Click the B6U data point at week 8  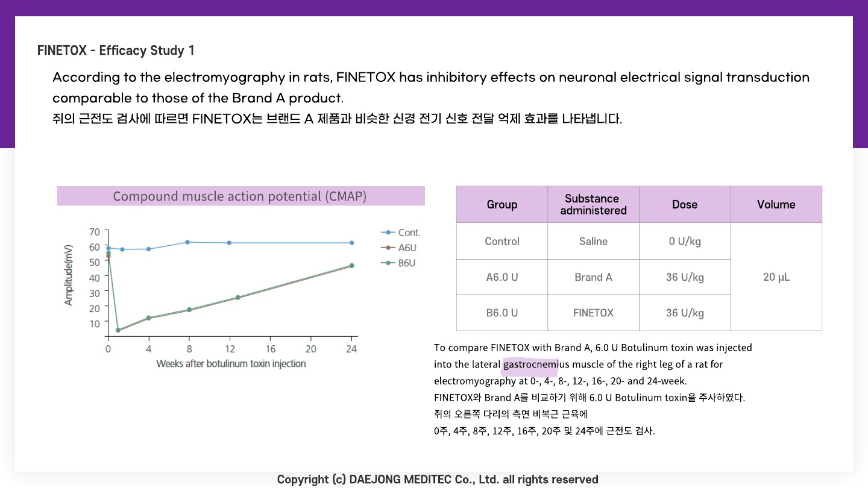(x=189, y=310)
